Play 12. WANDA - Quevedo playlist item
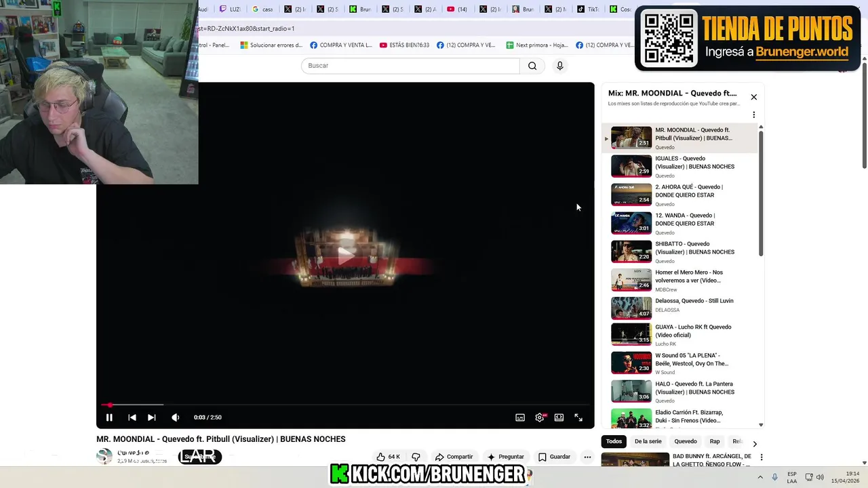The height and width of the screenshot is (488, 868). pos(680,223)
